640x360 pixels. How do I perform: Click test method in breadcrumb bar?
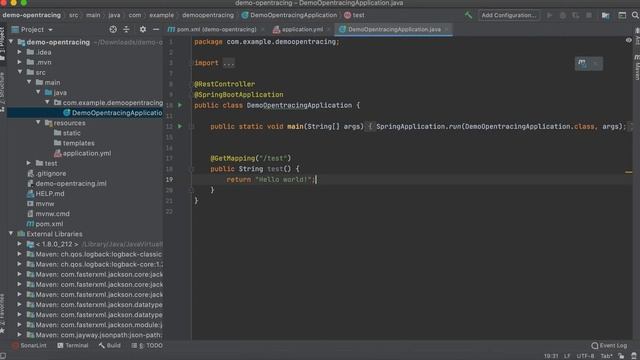click(x=354, y=16)
